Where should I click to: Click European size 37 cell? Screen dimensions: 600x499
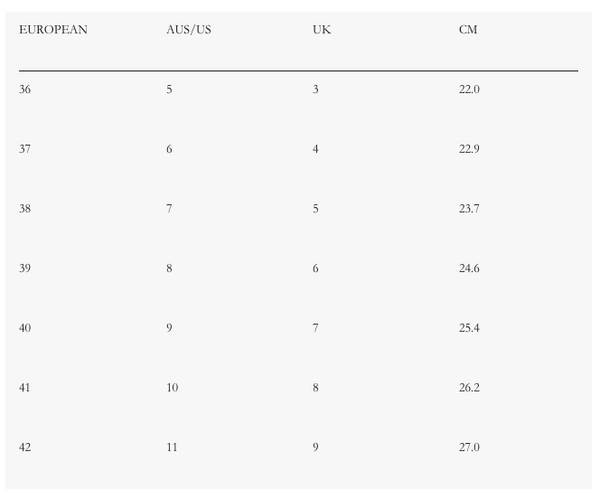25,149
